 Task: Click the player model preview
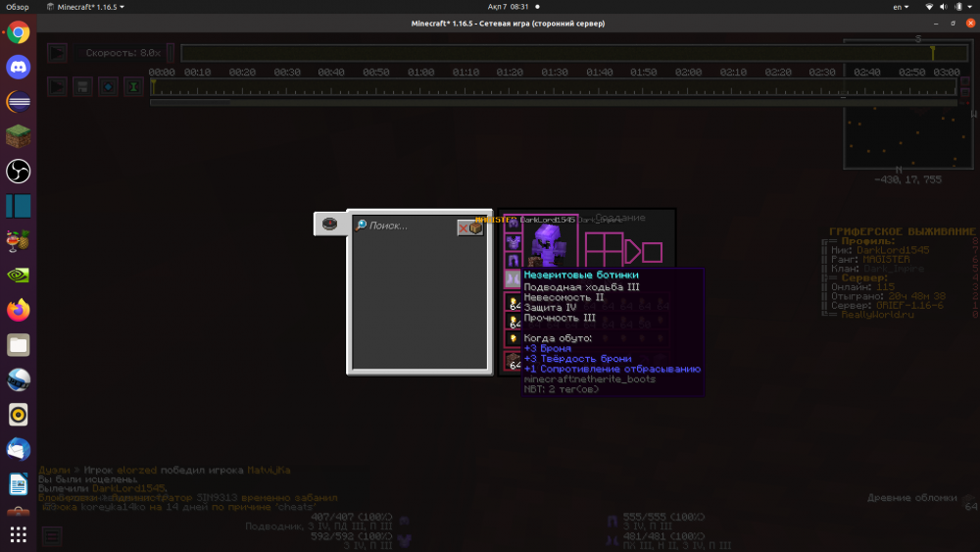coord(548,245)
